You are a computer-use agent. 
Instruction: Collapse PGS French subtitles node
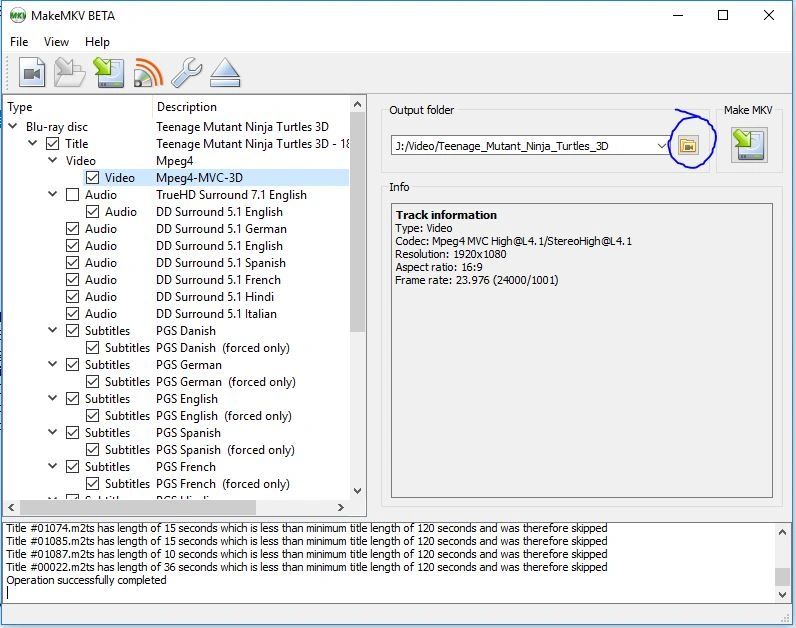point(52,466)
